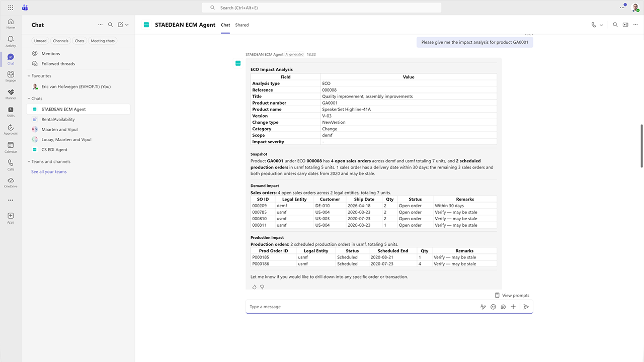The image size is (644, 362).
Task: Collapse the Favourites section
Action: [x=29, y=76]
